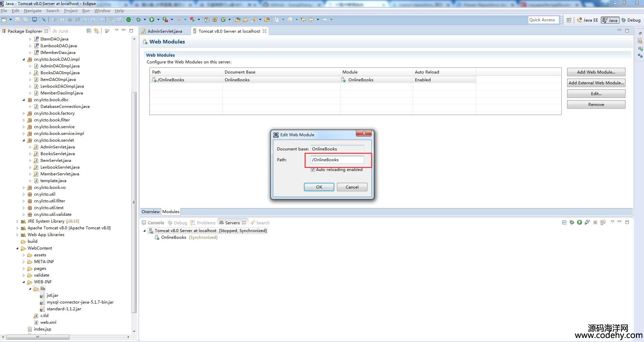Switch to the AdminServlet.java editor tab
Screen dimensions: 644x342
[x=165, y=31]
